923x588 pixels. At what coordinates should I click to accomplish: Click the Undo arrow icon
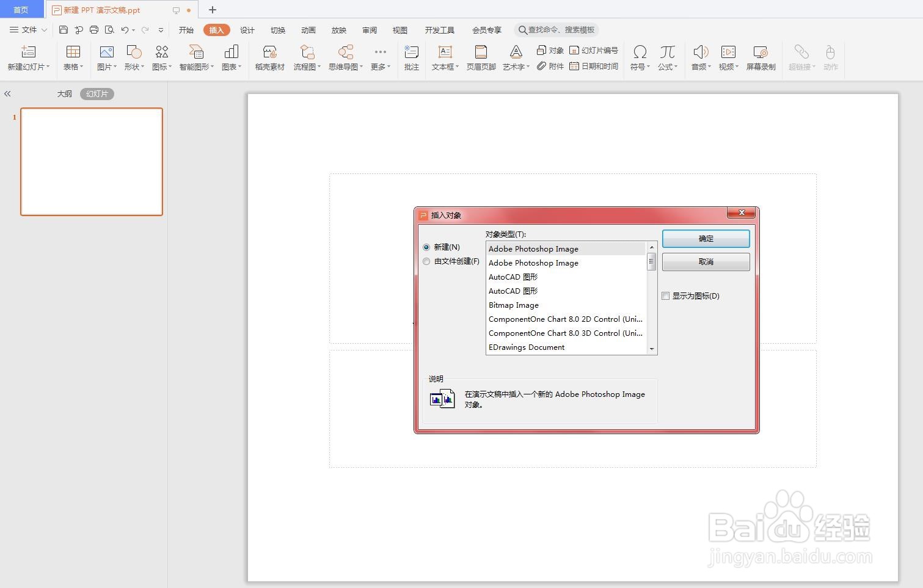click(125, 29)
